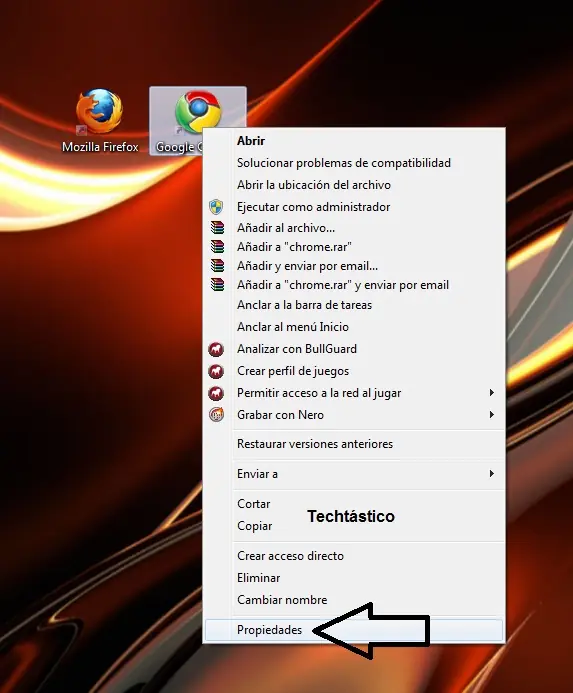Select Analizar con BullGuard
Image resolution: width=573 pixels, height=693 pixels.
point(354,349)
